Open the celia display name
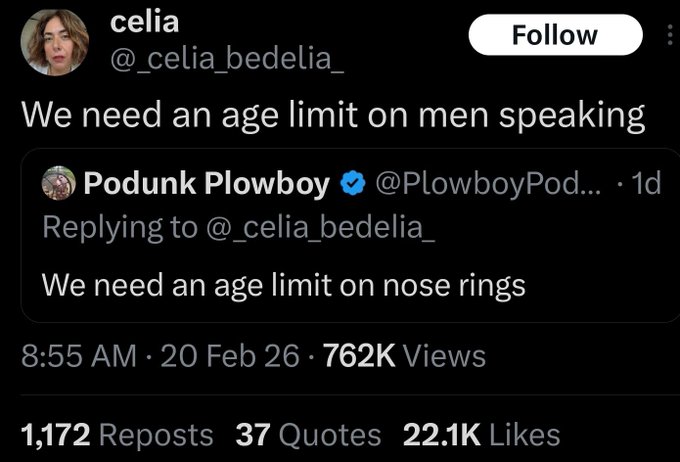The image size is (680, 462). coord(144,21)
